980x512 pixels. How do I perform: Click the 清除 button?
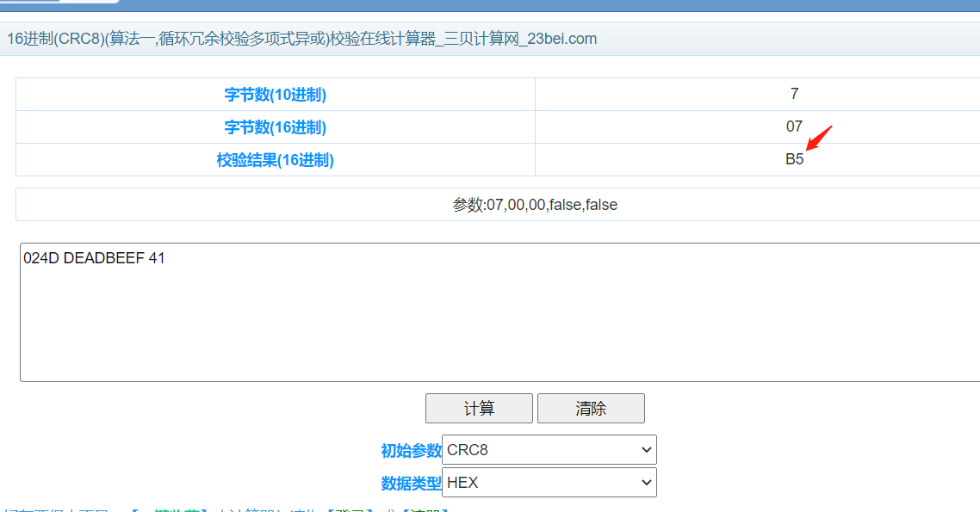click(591, 409)
